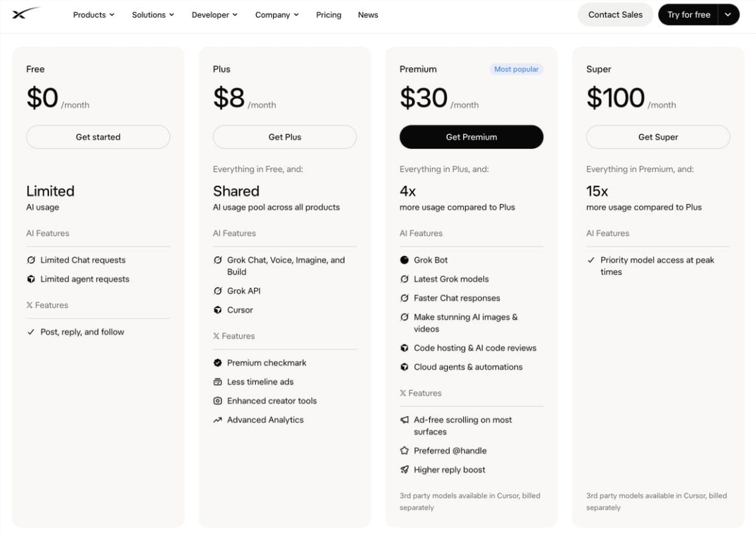Click the Ad-free scrolling megaphone icon
756x533 pixels.
404,420
